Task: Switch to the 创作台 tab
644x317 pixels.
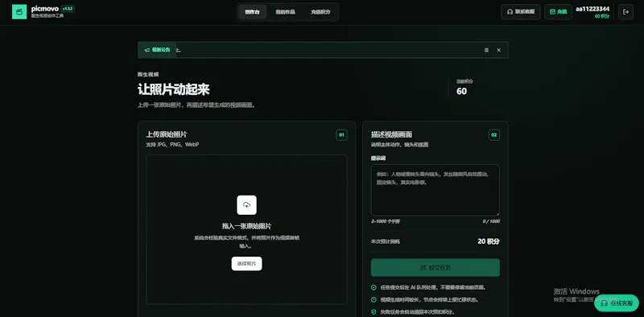Action: [x=252, y=12]
